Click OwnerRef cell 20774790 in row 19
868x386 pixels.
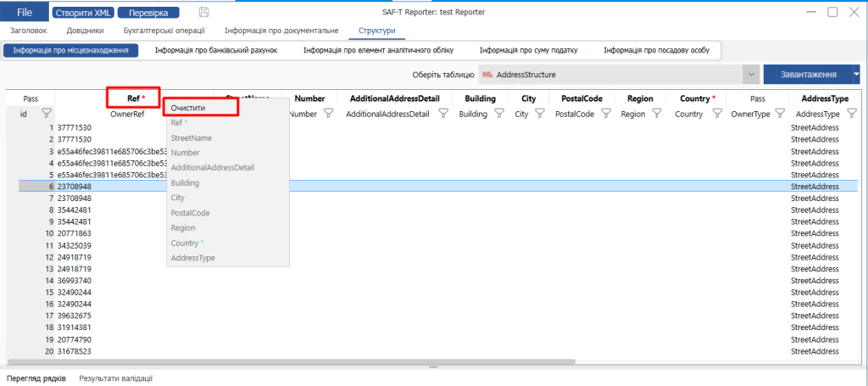[75, 339]
